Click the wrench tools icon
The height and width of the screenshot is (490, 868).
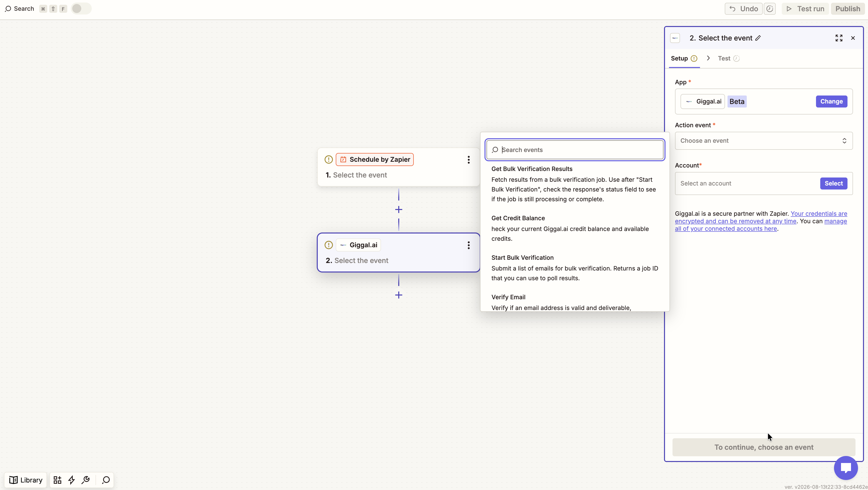(x=85, y=480)
